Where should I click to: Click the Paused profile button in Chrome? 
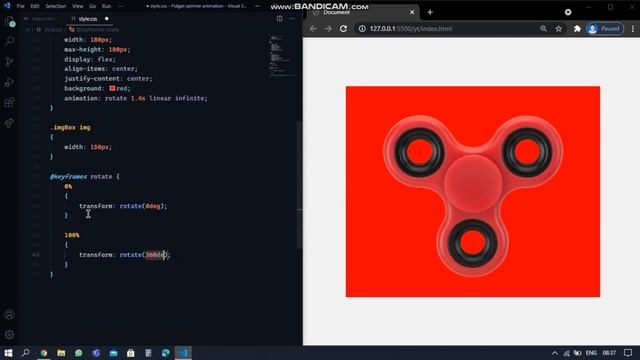pyautogui.click(x=605, y=29)
